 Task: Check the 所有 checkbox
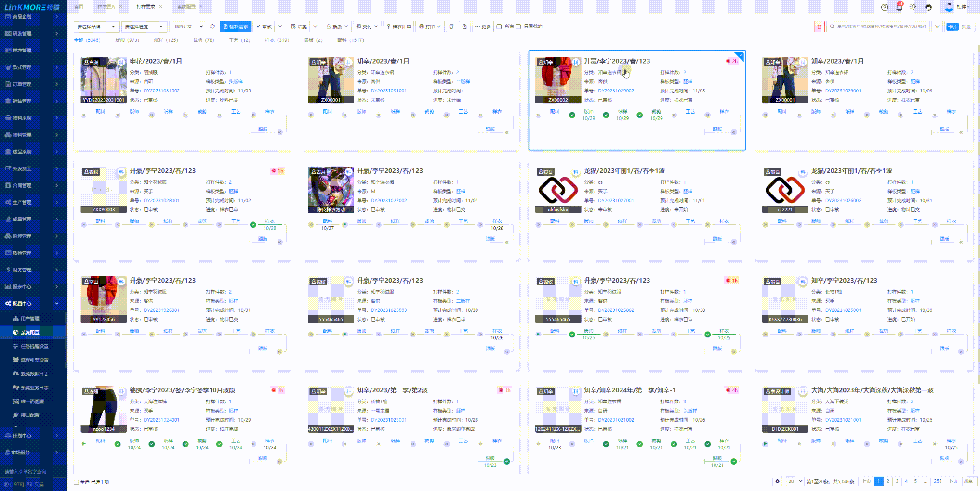coord(499,27)
